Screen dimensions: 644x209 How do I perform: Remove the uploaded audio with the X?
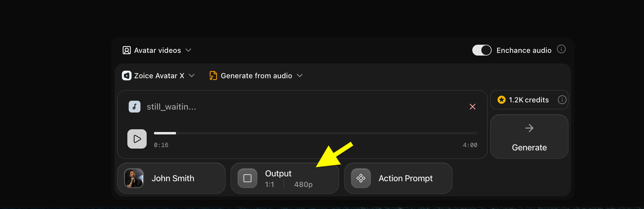point(472,107)
